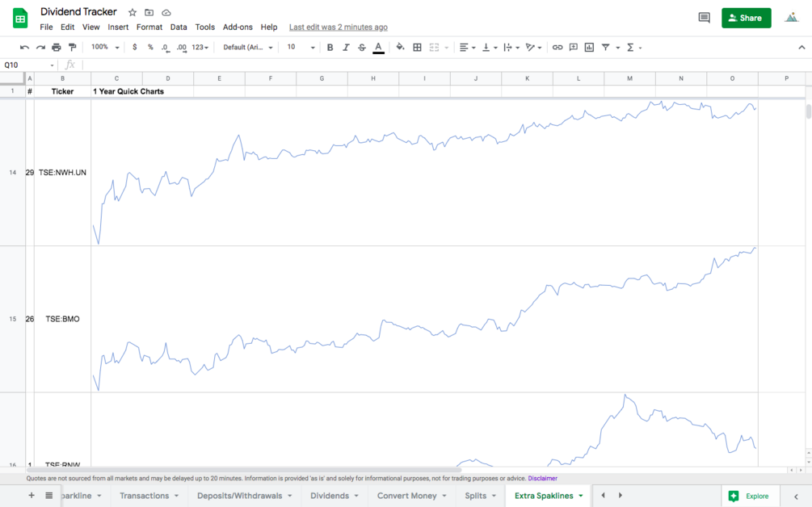The image size is (812, 507).
Task: Click the redo arrow icon
Action: (x=40, y=47)
